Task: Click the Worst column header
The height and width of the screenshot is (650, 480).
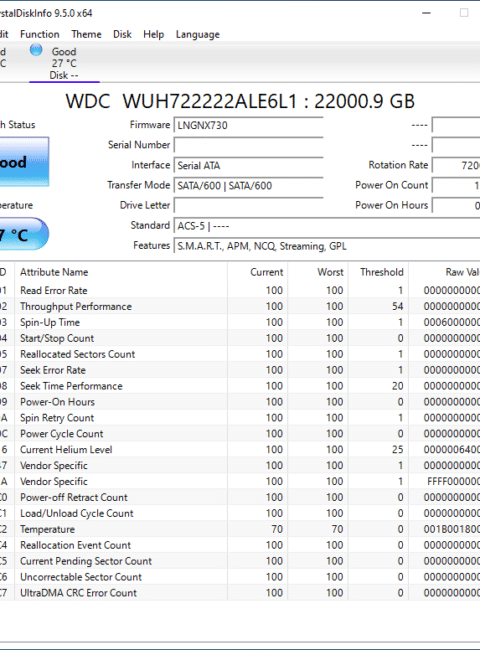Action: (x=318, y=272)
